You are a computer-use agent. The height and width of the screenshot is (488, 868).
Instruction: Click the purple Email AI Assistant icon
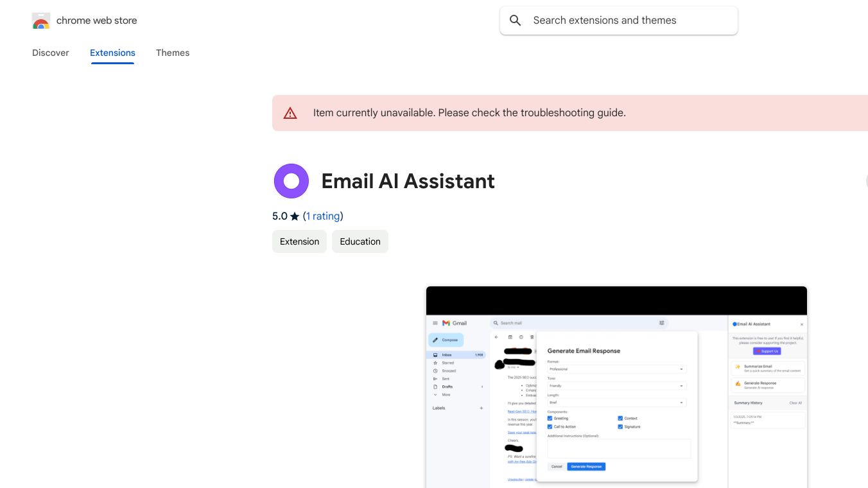point(291,181)
